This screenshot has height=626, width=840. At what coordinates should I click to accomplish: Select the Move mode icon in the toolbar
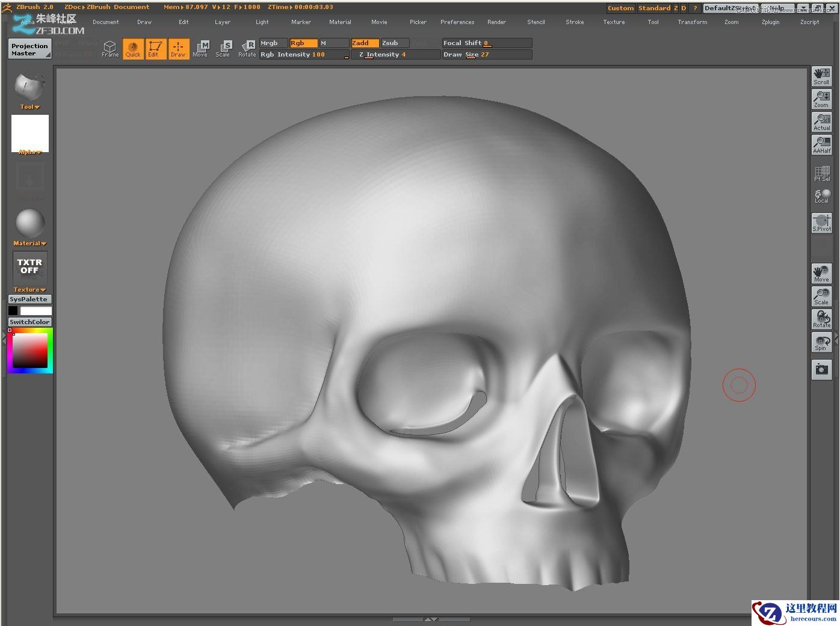[200, 48]
